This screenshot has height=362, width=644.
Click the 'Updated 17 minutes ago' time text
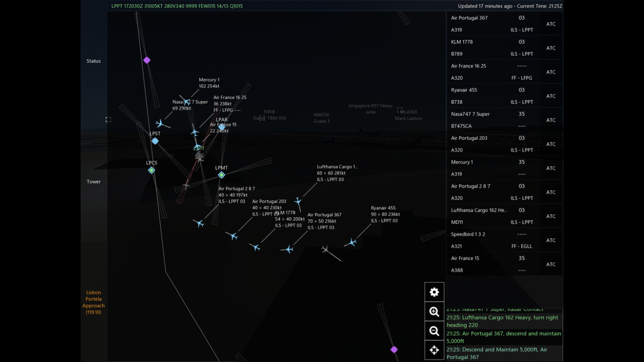pyautogui.click(x=510, y=6)
